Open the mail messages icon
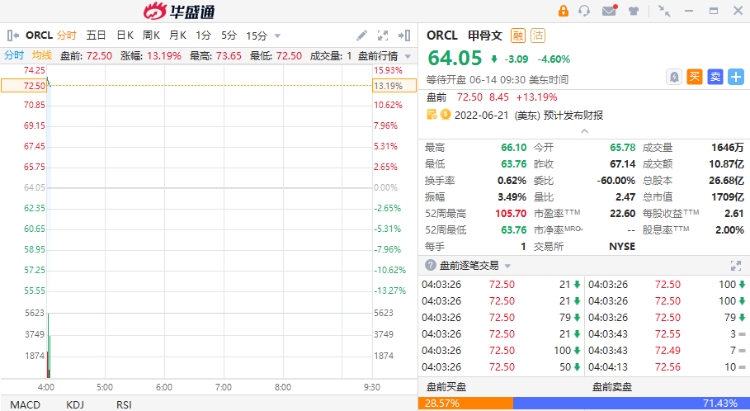 [609, 11]
